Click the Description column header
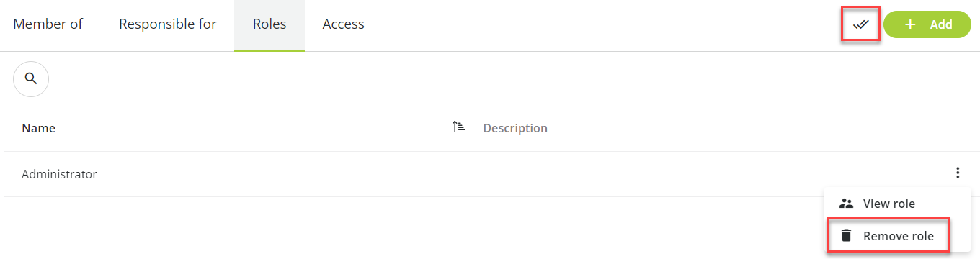Viewport: 980px width, 259px height. 515,128
